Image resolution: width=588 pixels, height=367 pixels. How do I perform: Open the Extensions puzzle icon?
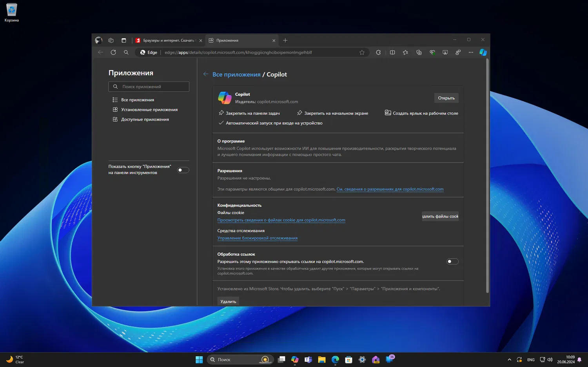point(378,52)
